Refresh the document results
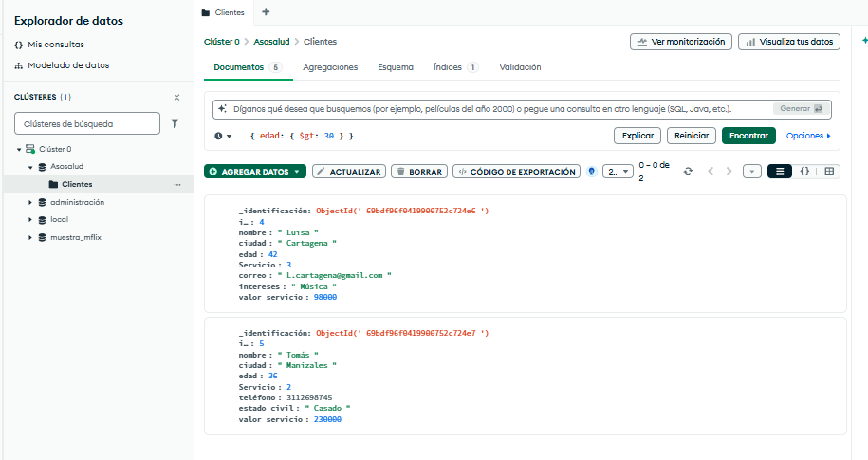 (x=688, y=172)
